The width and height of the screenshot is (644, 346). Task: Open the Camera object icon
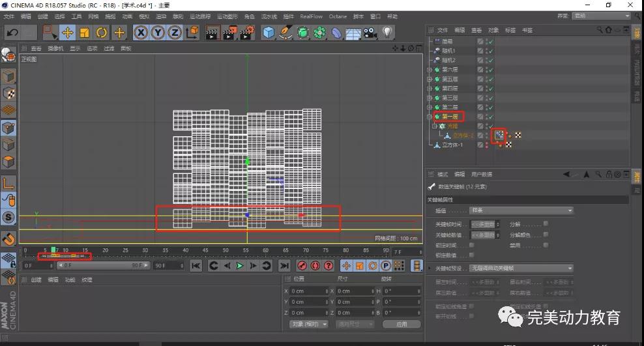pos(370,32)
